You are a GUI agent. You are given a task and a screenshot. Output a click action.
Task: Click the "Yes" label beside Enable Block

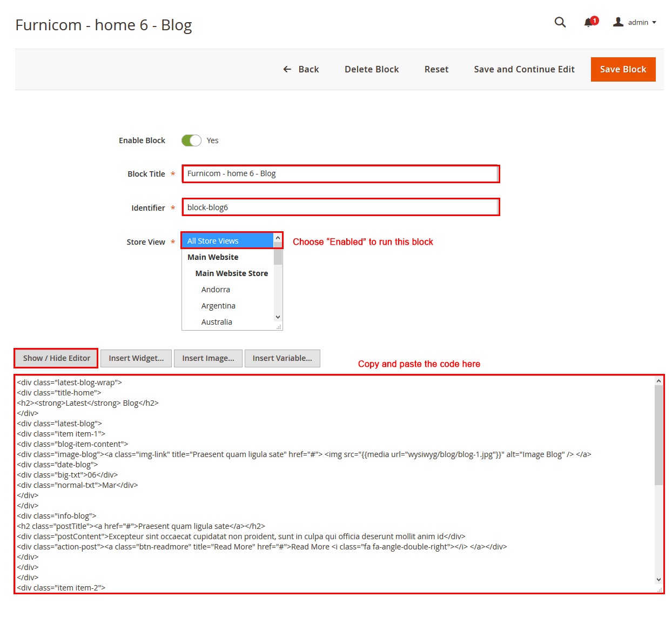point(213,140)
